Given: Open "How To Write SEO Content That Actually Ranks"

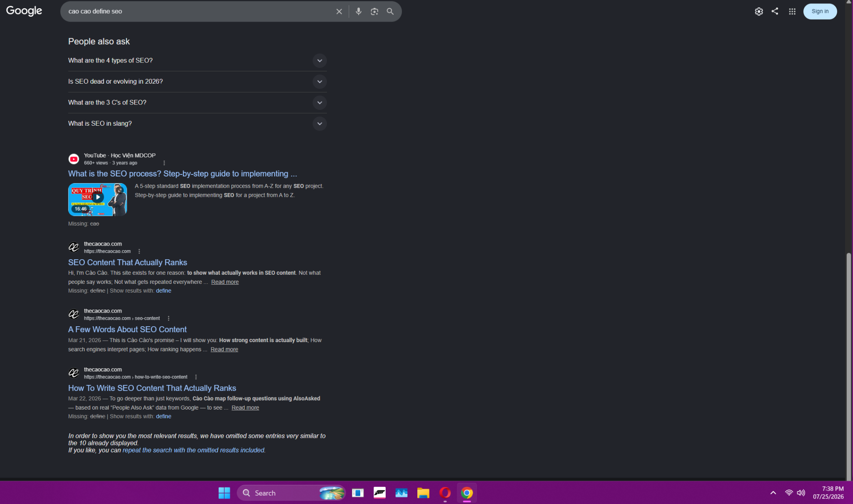Looking at the screenshot, I should [152, 388].
